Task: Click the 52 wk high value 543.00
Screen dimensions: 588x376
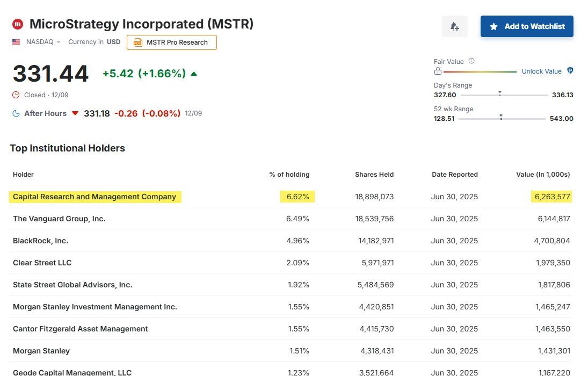Action: tap(561, 119)
